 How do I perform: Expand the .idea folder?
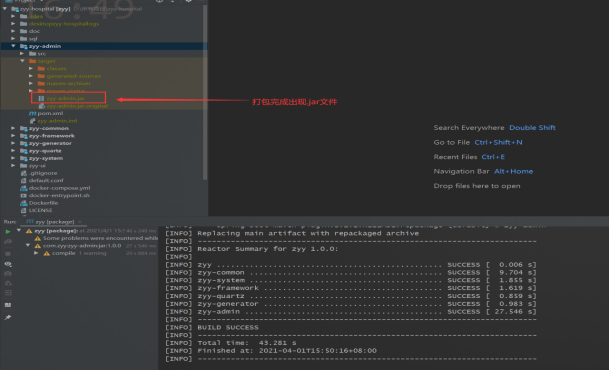pos(13,16)
